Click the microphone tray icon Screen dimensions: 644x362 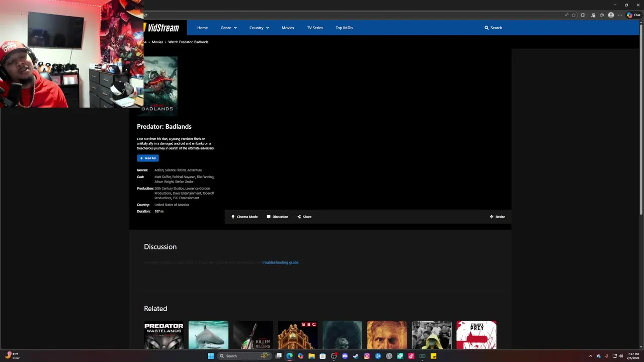point(607,356)
